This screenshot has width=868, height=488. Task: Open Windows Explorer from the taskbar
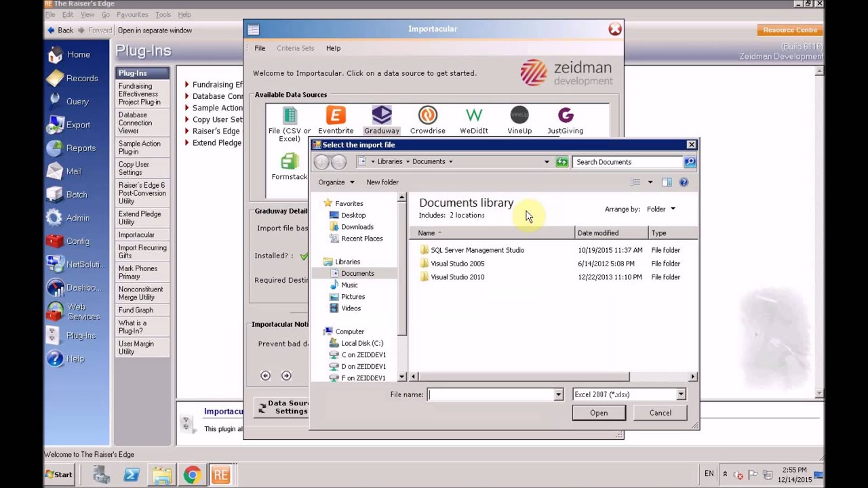(x=162, y=475)
